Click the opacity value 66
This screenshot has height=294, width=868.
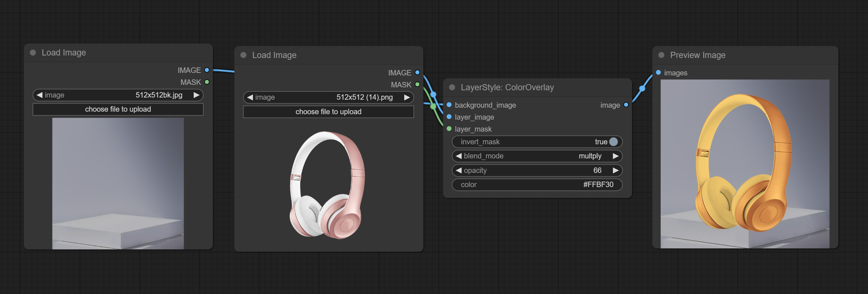tap(597, 170)
